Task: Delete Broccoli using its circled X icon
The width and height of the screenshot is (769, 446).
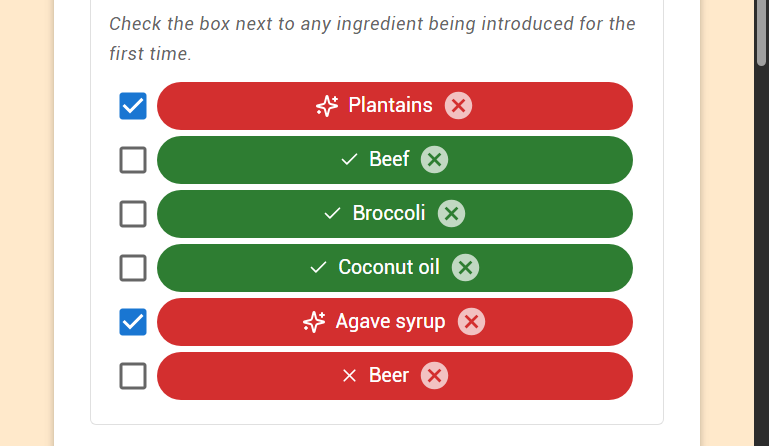Action: coord(451,214)
